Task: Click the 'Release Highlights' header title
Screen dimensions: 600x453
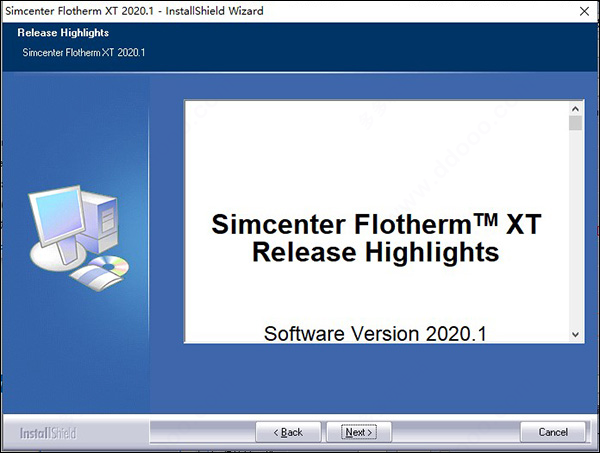Action: pos(63,33)
